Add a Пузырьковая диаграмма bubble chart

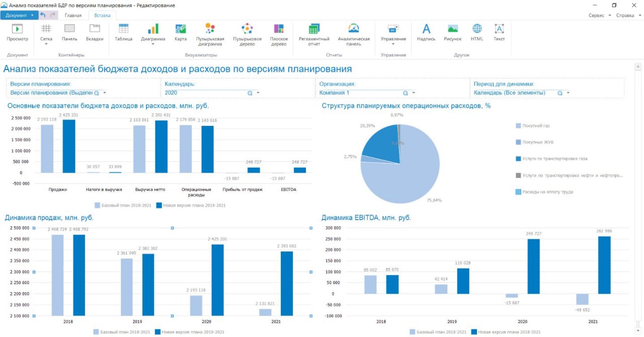[210, 29]
